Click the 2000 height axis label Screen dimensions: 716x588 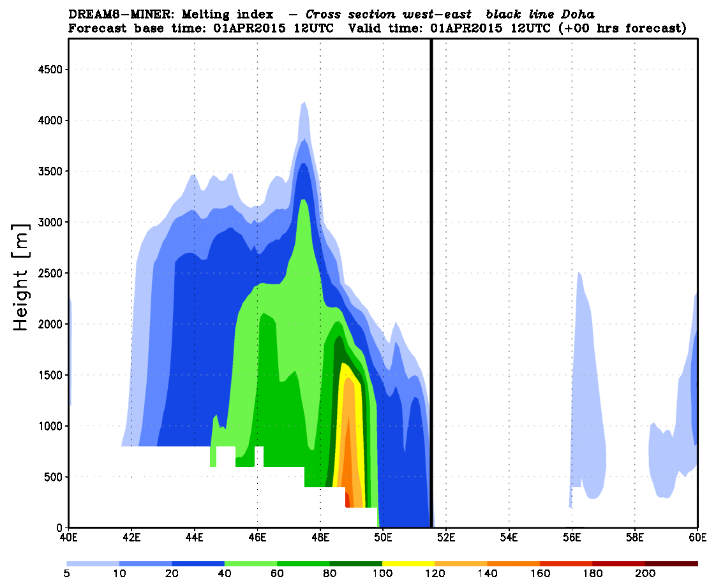[x=50, y=324]
